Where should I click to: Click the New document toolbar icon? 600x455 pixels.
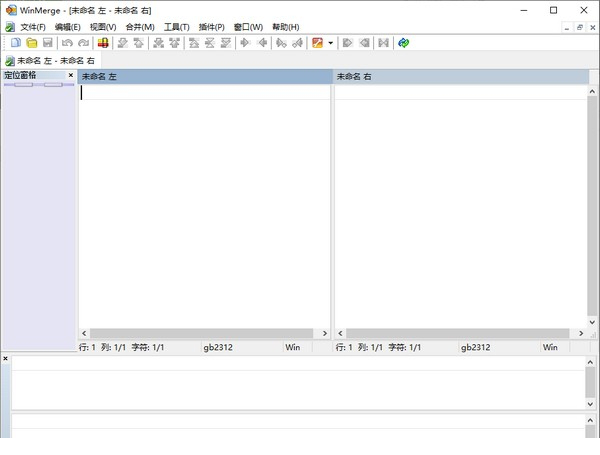click(x=15, y=43)
